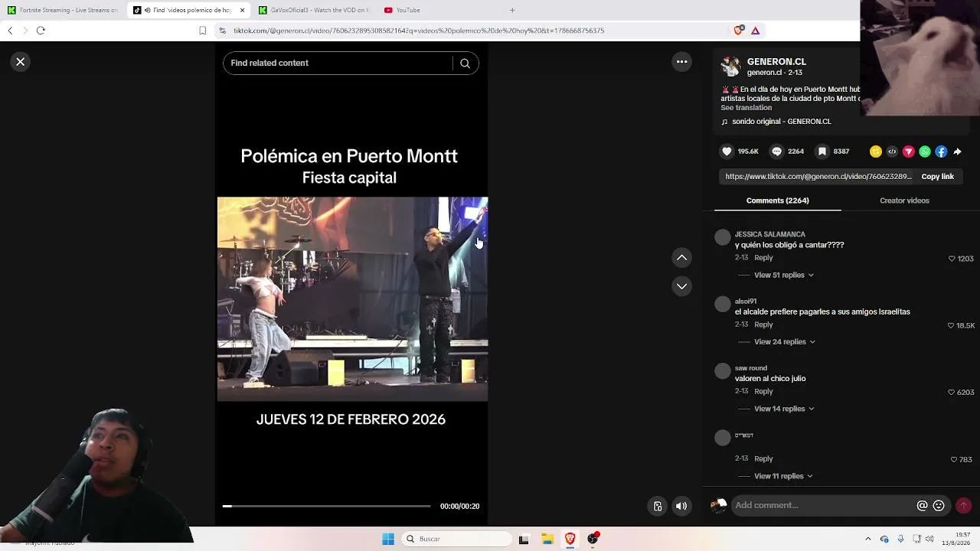Post comment with the red arrow button
980x551 pixels.
963,505
